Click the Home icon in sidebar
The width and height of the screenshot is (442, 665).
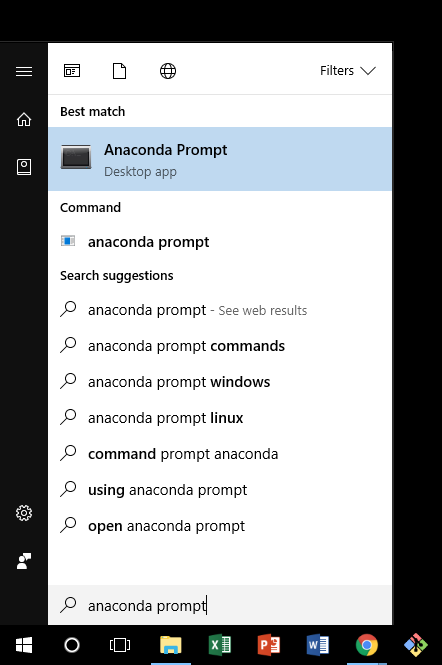click(x=24, y=120)
